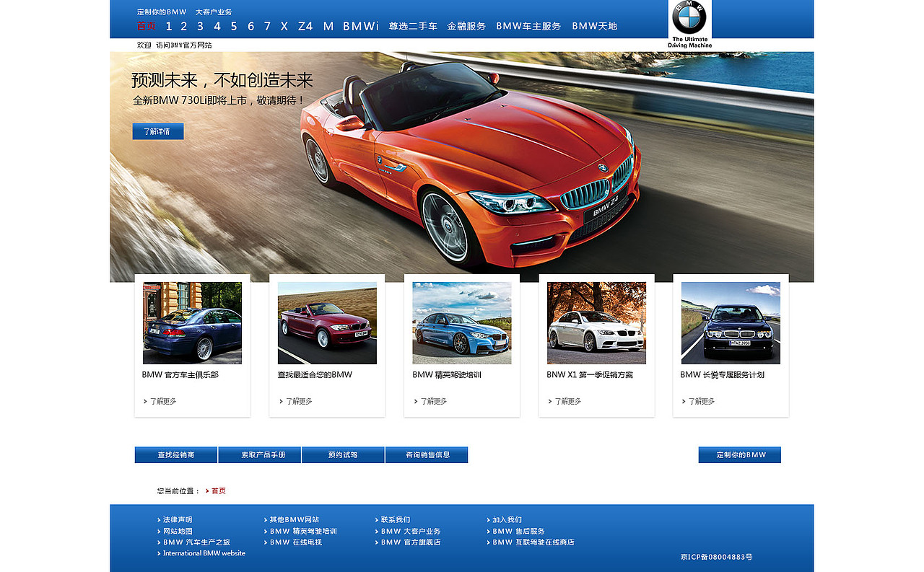Click 咨询销售信息 button

coord(427,455)
